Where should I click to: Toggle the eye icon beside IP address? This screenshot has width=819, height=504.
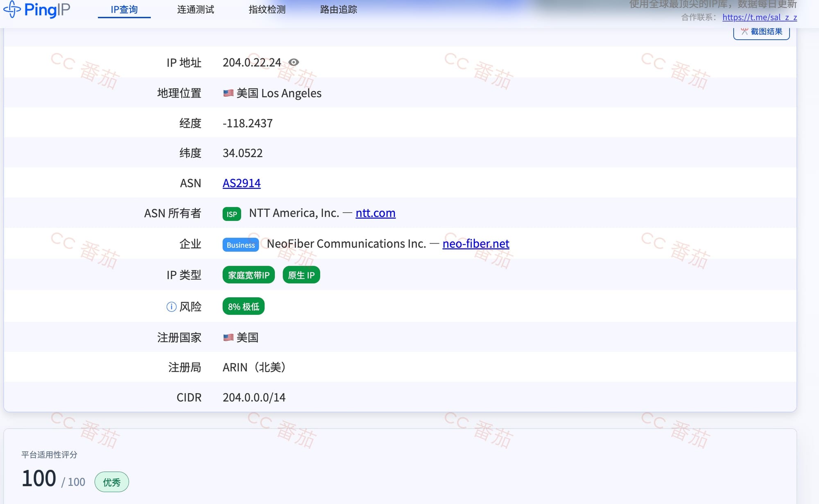pos(294,62)
